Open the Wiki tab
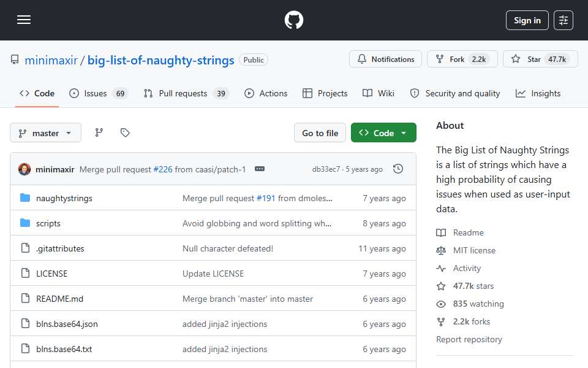This screenshot has height=368, width=588. [x=379, y=93]
